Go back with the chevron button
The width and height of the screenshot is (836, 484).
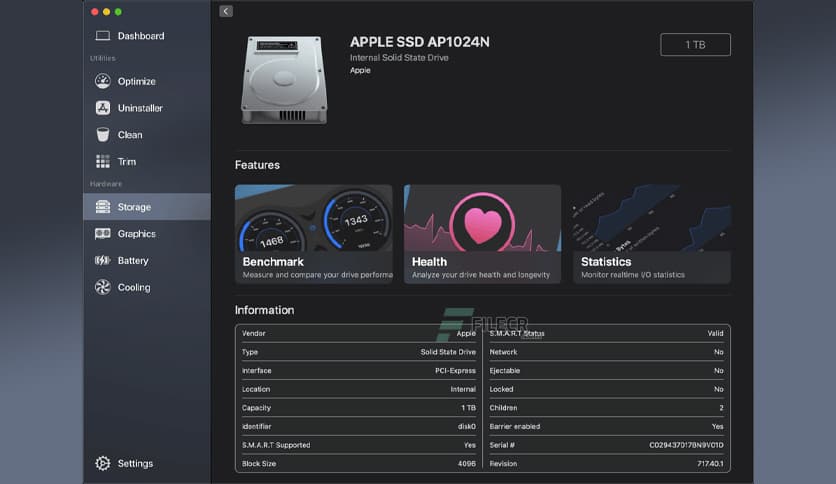coord(226,11)
